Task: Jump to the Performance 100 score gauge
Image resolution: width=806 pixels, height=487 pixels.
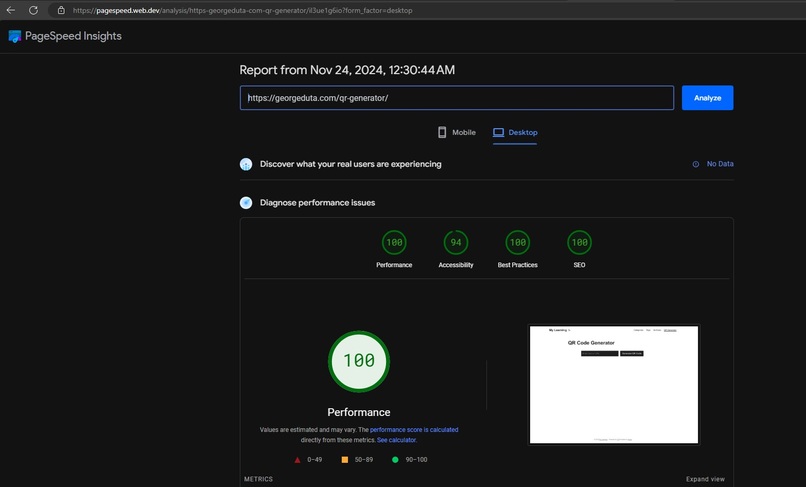Action: click(394, 242)
